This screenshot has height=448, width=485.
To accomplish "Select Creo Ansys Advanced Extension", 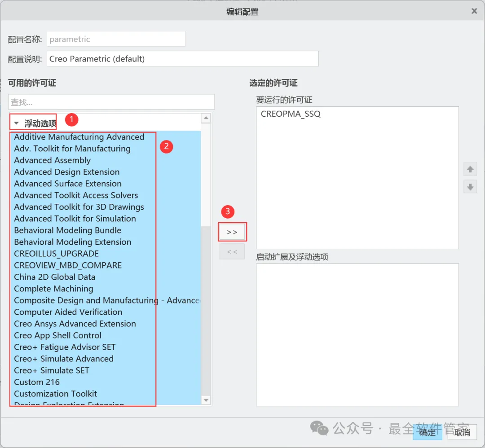I will (106, 324).
